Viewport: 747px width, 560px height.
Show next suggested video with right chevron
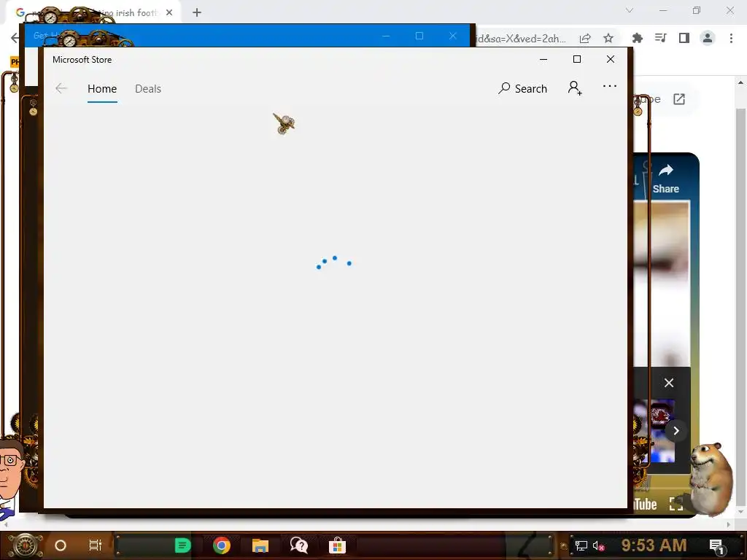(676, 431)
